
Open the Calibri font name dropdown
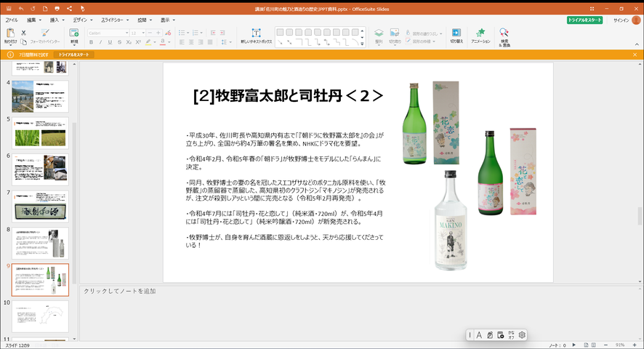tap(127, 33)
